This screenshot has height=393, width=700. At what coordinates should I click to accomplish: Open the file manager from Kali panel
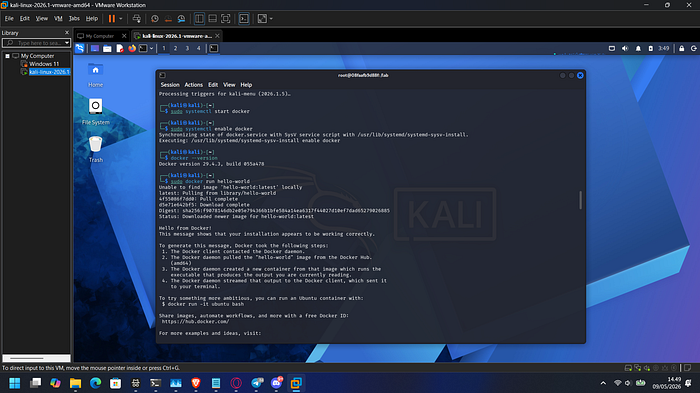pos(107,48)
